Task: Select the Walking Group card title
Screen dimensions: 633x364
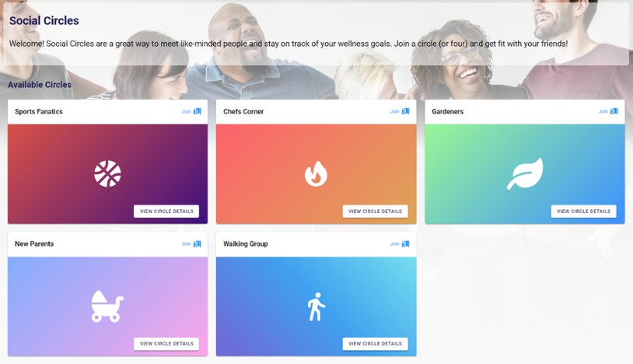Action: coord(246,243)
